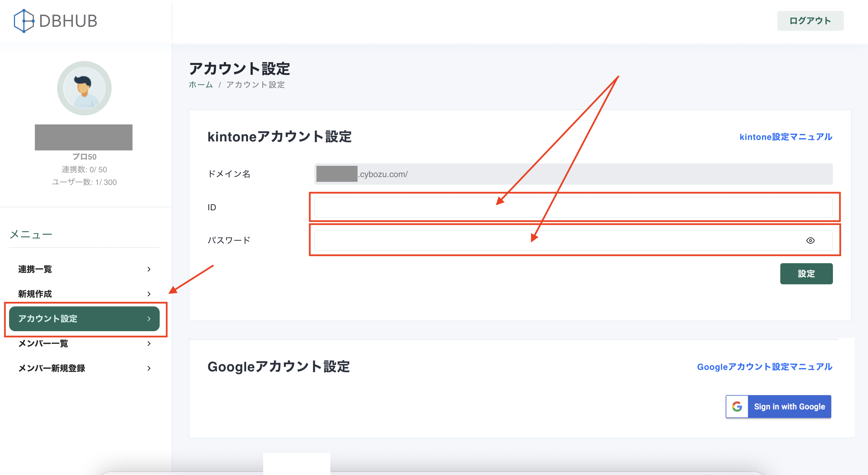Toggle password visibility eye icon
The image size is (868, 475).
(x=810, y=240)
